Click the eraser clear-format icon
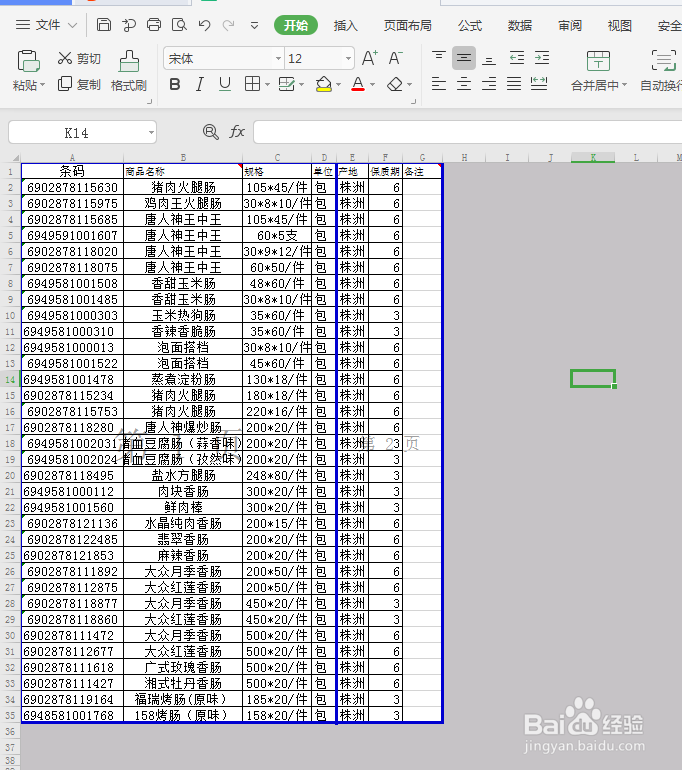The image size is (682, 770). coord(395,84)
